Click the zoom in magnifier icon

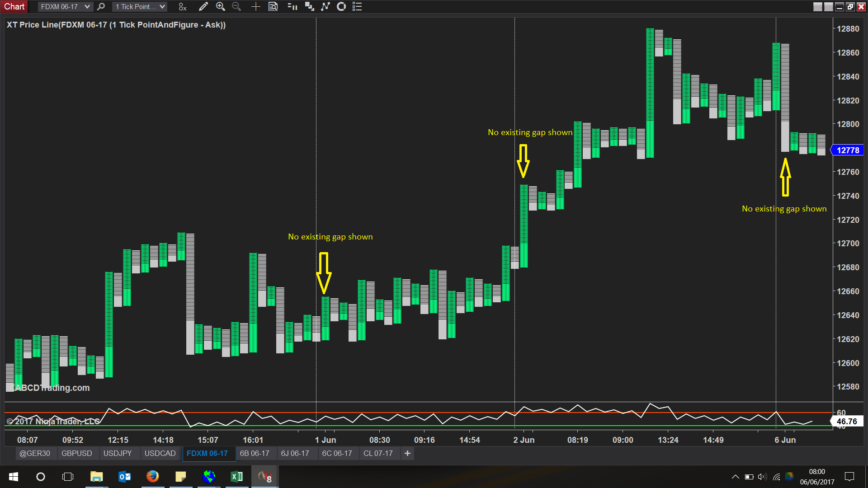point(220,7)
